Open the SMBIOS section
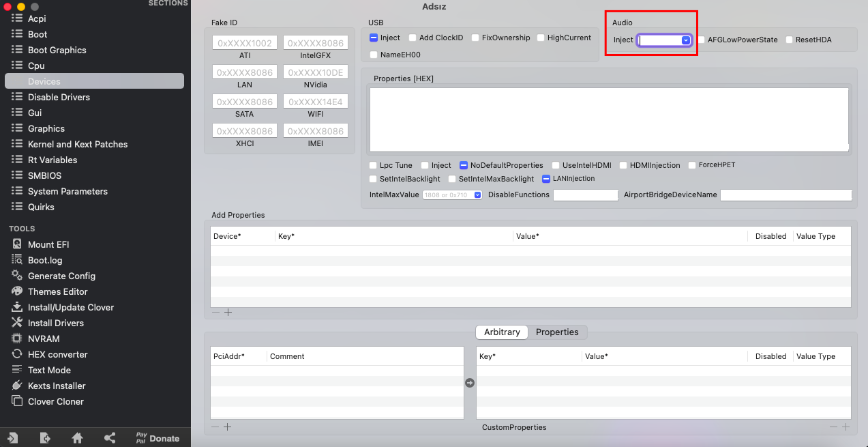This screenshot has height=447, width=868. coord(44,175)
